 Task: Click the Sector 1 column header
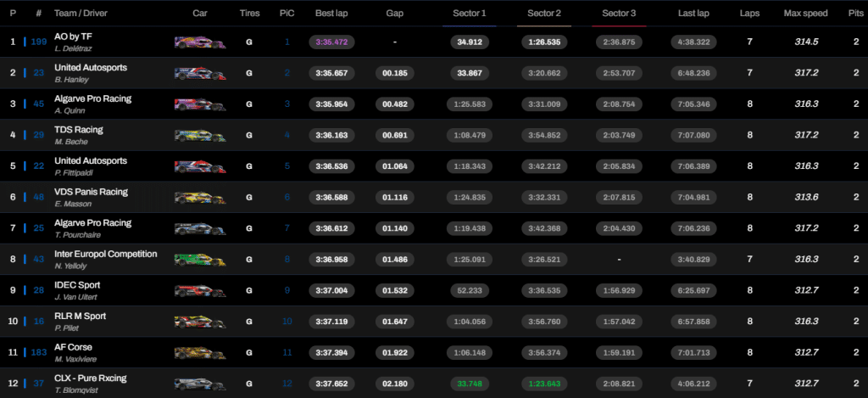[x=470, y=14]
